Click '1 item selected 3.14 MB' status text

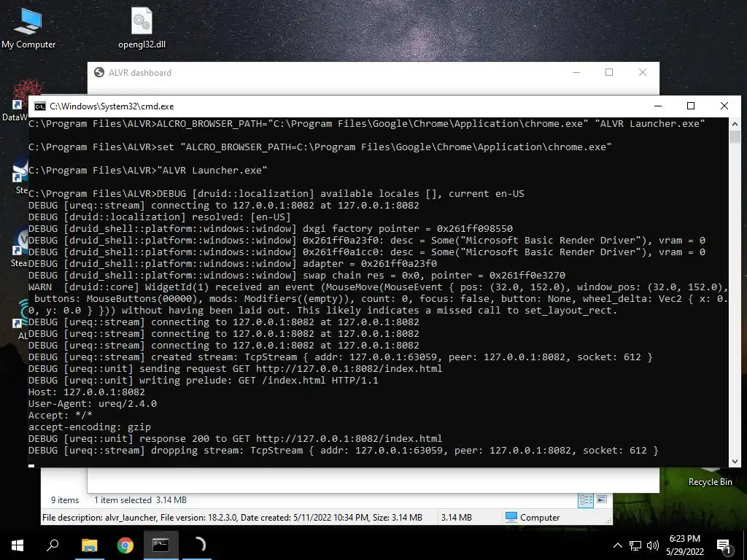140,500
